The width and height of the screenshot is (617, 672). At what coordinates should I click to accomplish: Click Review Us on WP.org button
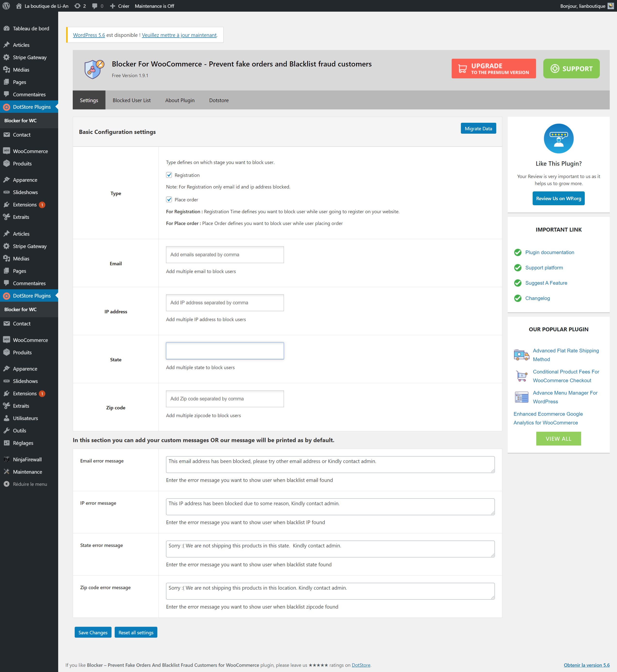[x=559, y=198]
